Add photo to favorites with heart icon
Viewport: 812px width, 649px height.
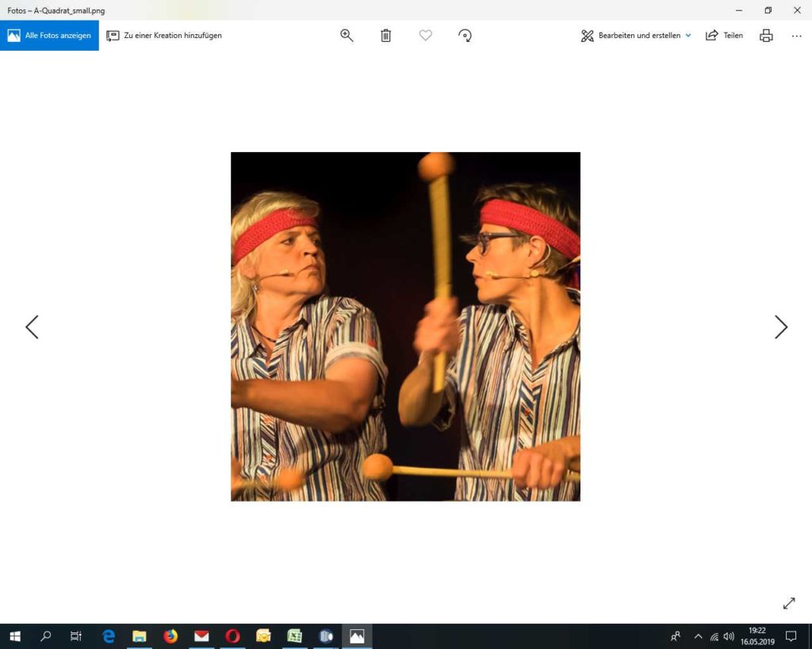426,35
